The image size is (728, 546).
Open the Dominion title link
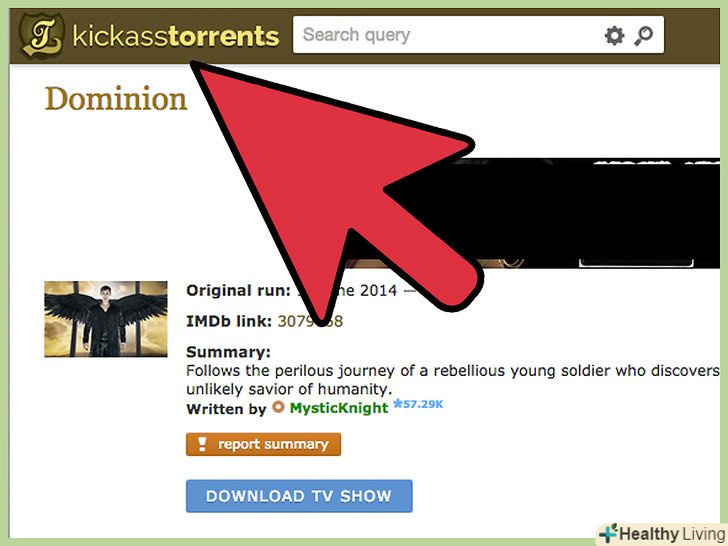(116, 99)
